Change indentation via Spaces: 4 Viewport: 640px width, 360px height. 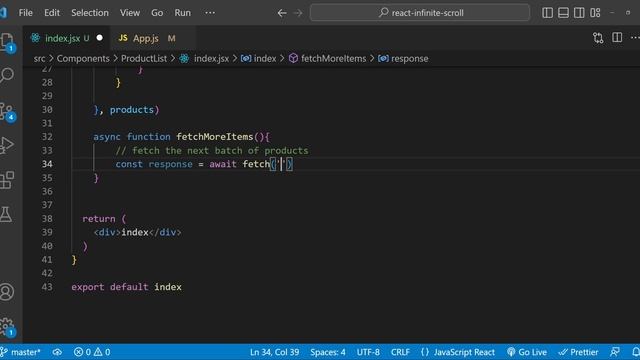pyautogui.click(x=327, y=352)
